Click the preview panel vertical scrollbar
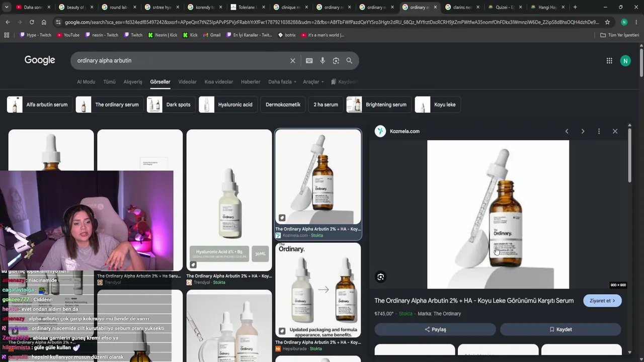The width and height of the screenshot is (644, 362). pyautogui.click(x=629, y=156)
